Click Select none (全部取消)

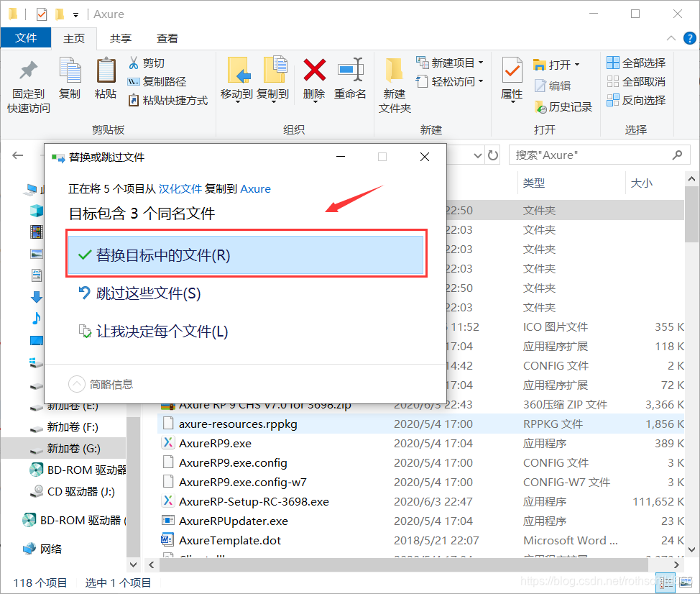[x=636, y=82]
